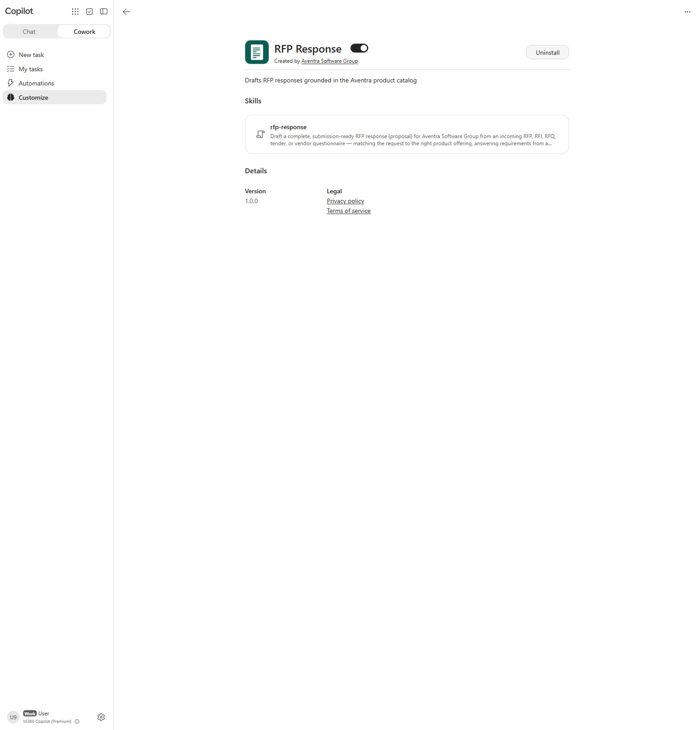The image size is (700, 730).
Task: Uninstall the RFP Response plugin
Action: click(x=547, y=53)
